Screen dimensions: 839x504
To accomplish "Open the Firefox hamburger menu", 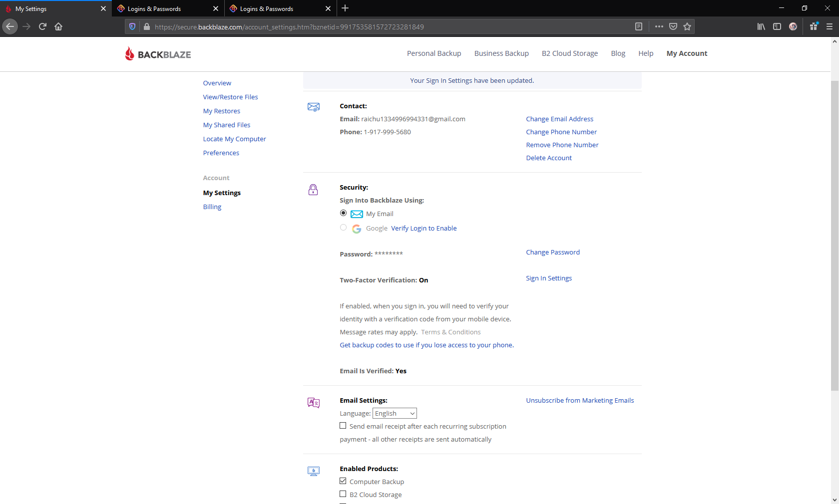I will [x=830, y=26].
